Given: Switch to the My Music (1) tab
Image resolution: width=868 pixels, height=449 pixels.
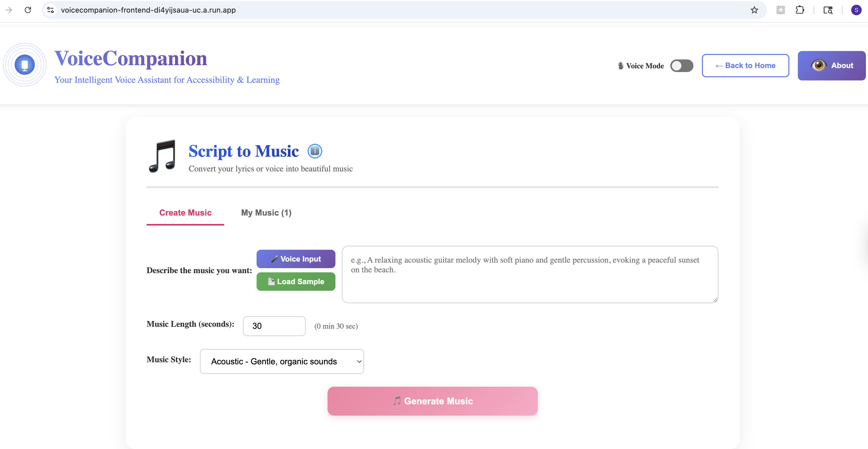Looking at the screenshot, I should point(266,213).
